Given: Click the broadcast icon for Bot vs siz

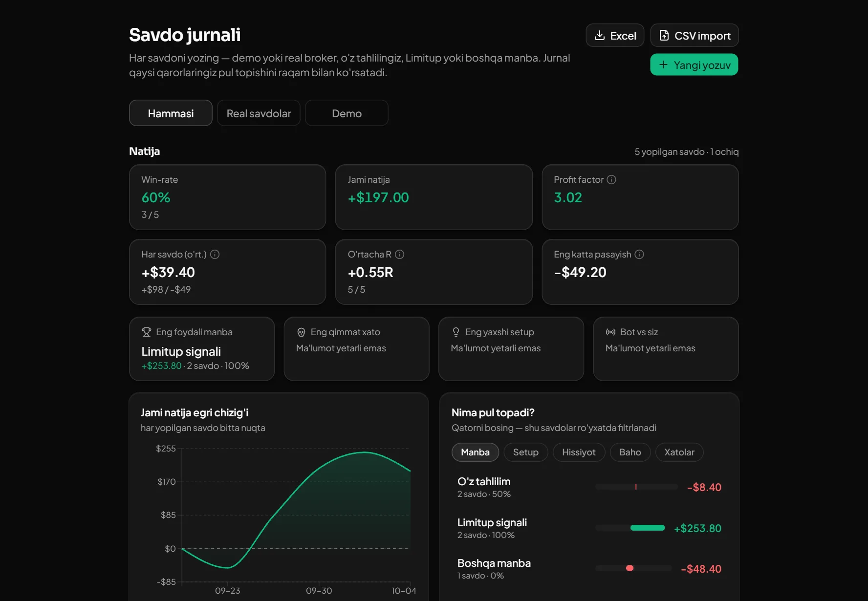Looking at the screenshot, I should pos(610,332).
